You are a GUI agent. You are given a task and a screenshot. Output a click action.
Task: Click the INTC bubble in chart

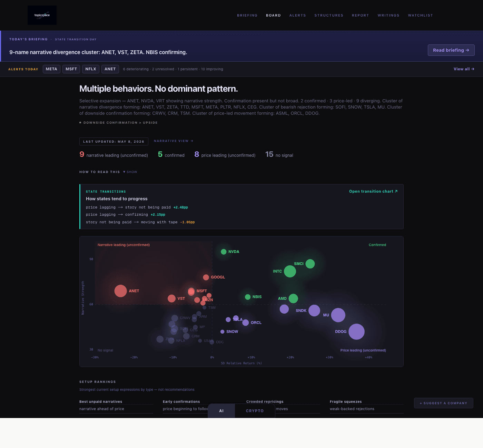tap(290, 271)
